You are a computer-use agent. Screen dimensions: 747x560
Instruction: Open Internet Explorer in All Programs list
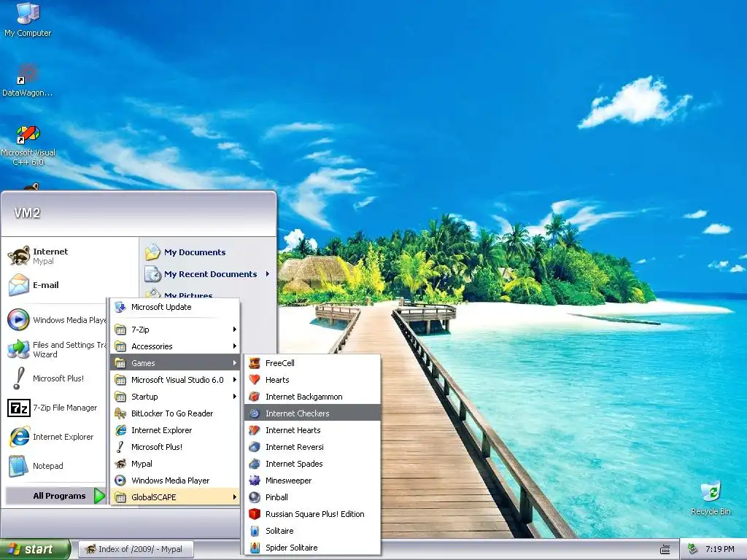pyautogui.click(x=175, y=430)
